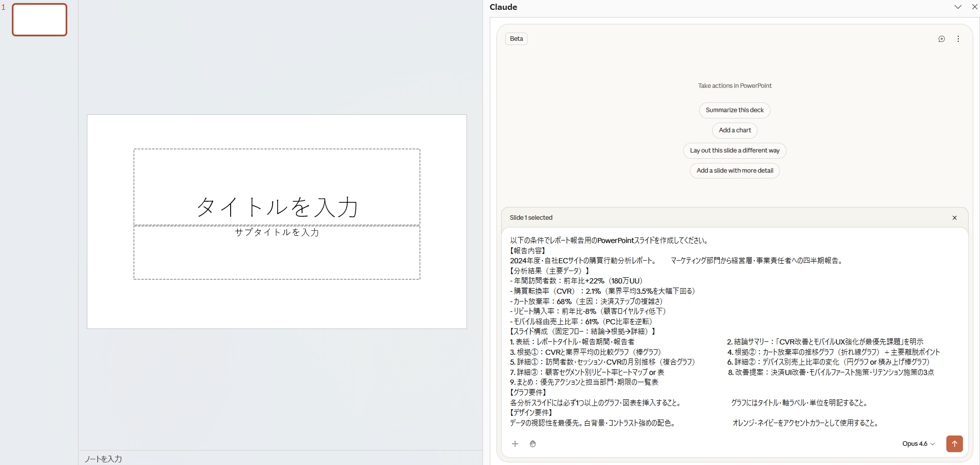Viewport: 980px width, 465px height.
Task: Collapse the Claude pane using the chevron
Action: (958, 7)
